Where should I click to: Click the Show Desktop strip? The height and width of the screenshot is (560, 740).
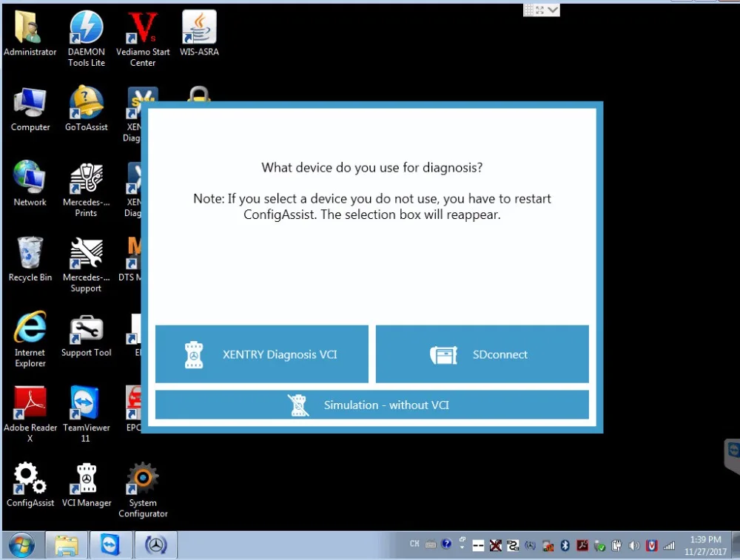736,545
